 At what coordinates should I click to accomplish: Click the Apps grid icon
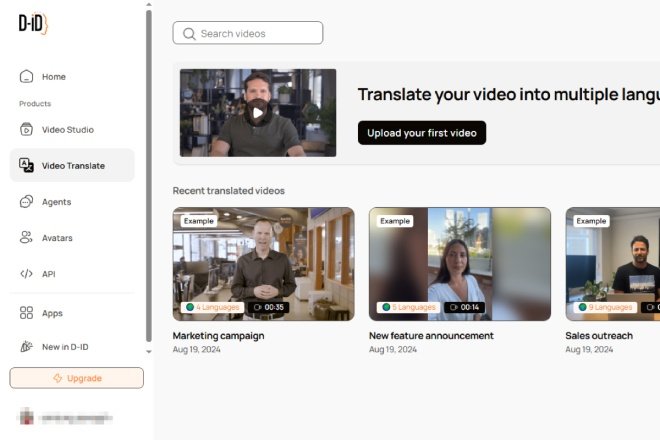tap(26, 313)
